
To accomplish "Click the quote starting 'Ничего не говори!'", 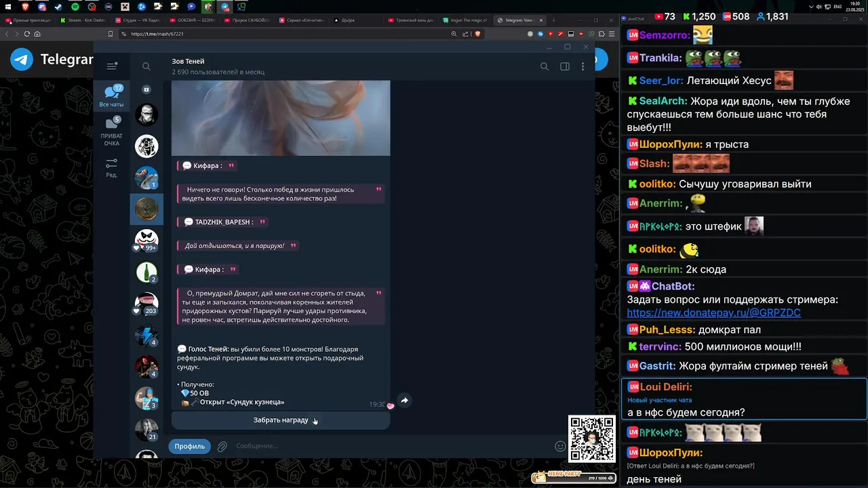I will point(281,194).
